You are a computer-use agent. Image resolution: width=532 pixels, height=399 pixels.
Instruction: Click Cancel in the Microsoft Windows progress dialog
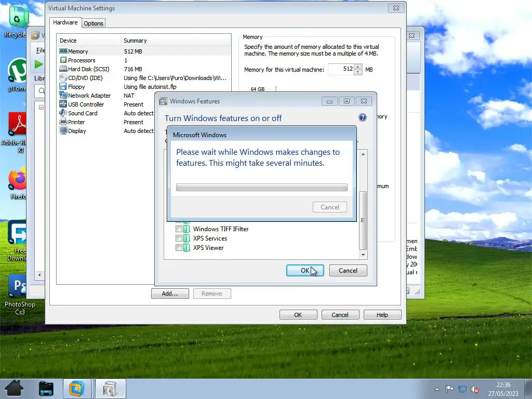(330, 207)
